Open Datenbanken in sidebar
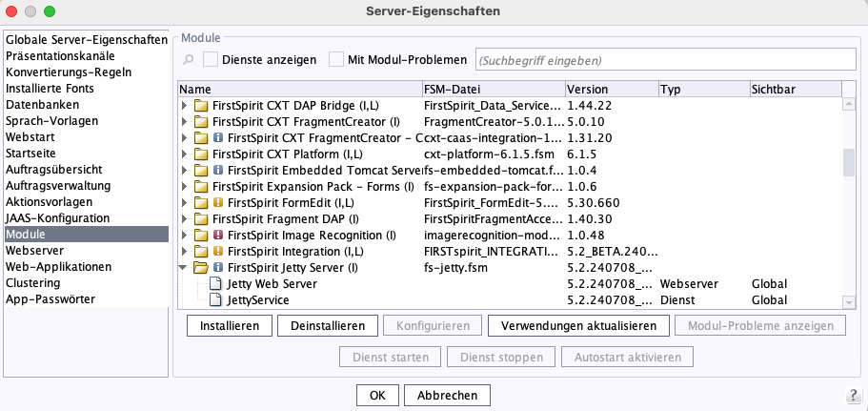 pyautogui.click(x=86, y=105)
